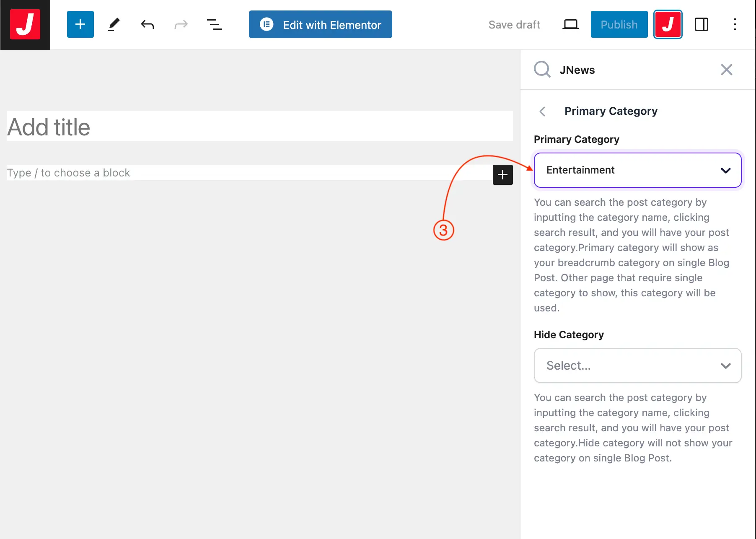756x539 pixels.
Task: Open the Document Overview list icon
Action: (214, 25)
